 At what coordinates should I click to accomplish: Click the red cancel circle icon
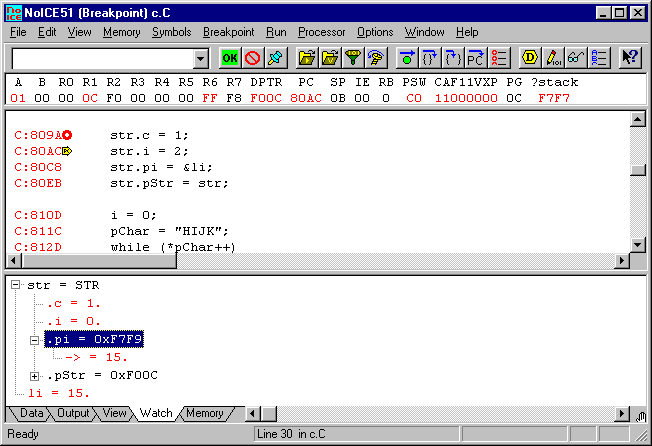pyautogui.click(x=252, y=58)
